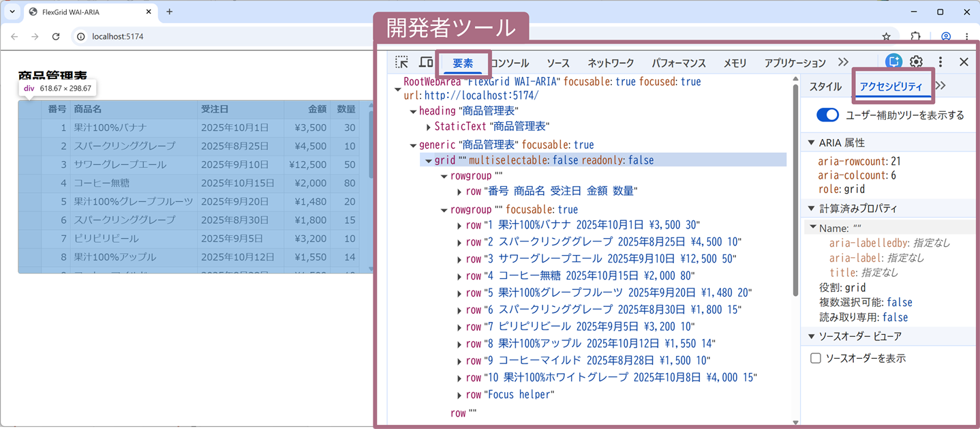Open Chrome profile avatar
The width and height of the screenshot is (980, 429).
click(x=946, y=36)
